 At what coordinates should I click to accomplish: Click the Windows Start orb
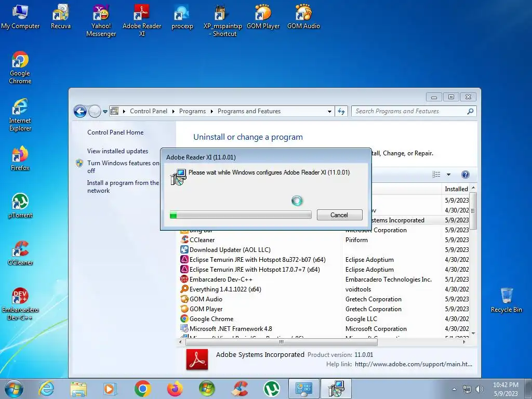(x=14, y=389)
